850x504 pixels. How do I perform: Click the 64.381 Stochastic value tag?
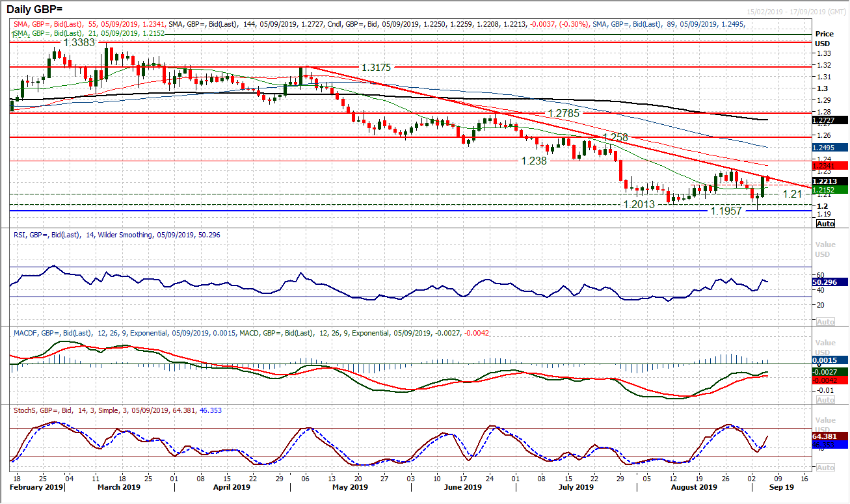[830, 436]
